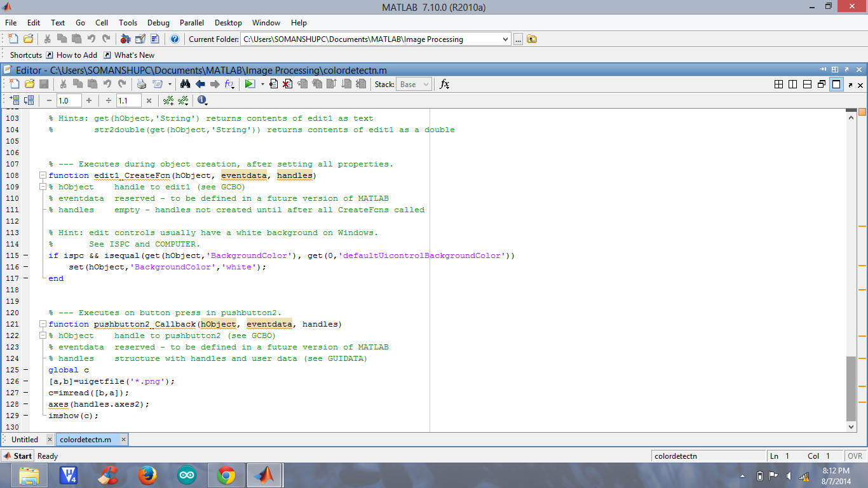Increment value with the plus button
This screenshot has width=868, height=488.
point(89,100)
